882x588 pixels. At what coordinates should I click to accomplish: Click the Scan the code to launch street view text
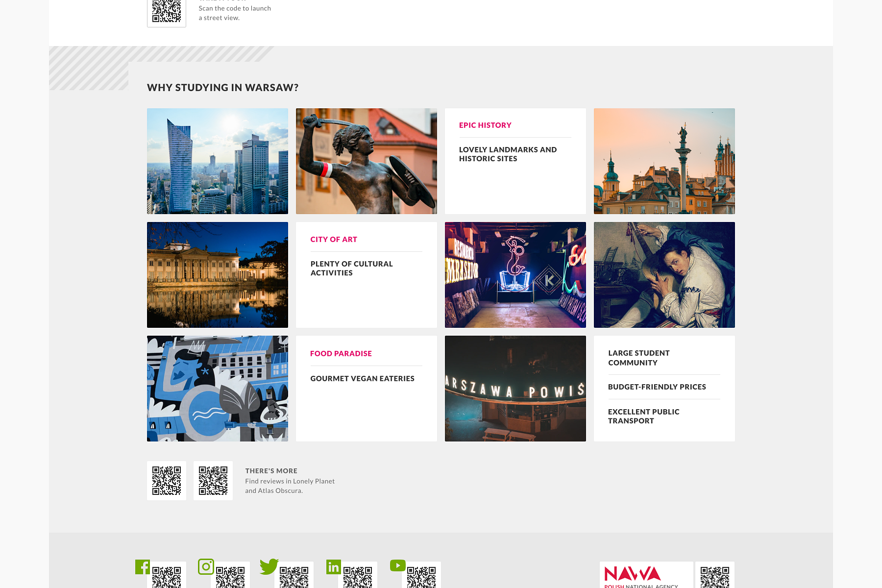coord(235,13)
